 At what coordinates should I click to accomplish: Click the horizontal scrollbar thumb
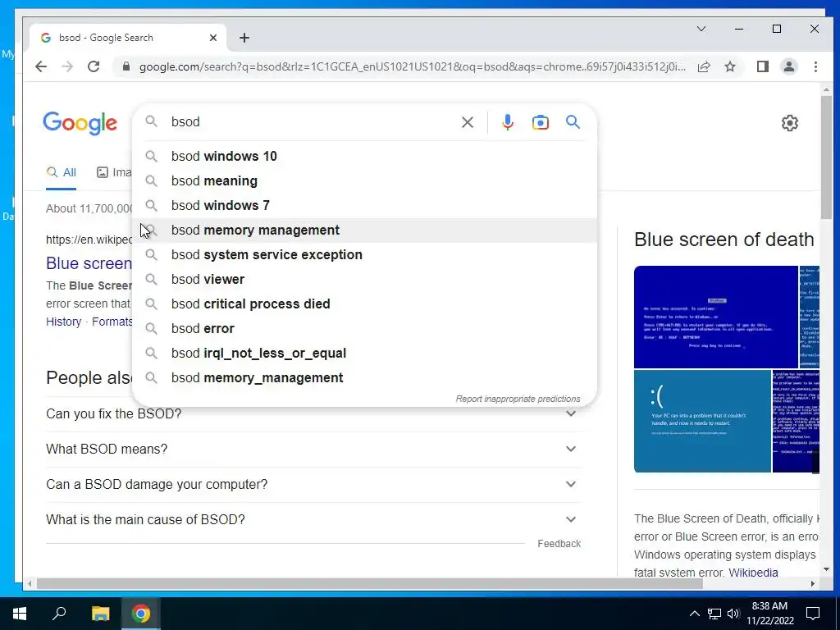click(370, 583)
